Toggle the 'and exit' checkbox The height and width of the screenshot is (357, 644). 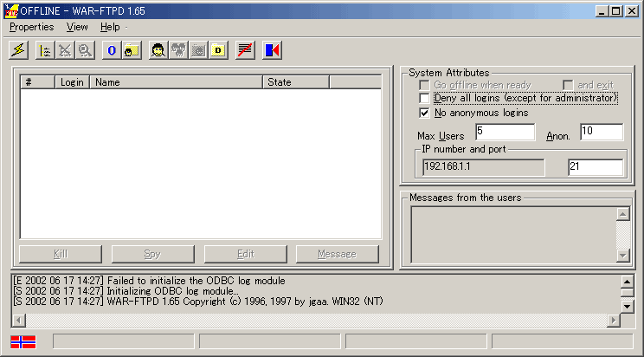pyautogui.click(x=568, y=85)
